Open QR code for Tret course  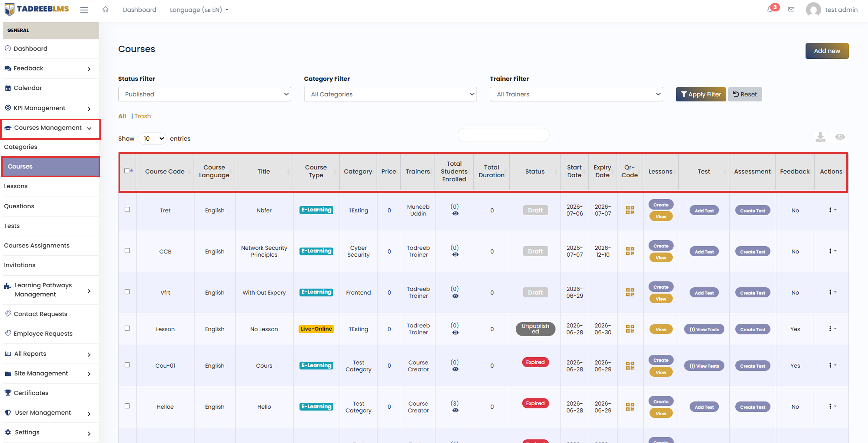pyautogui.click(x=630, y=210)
